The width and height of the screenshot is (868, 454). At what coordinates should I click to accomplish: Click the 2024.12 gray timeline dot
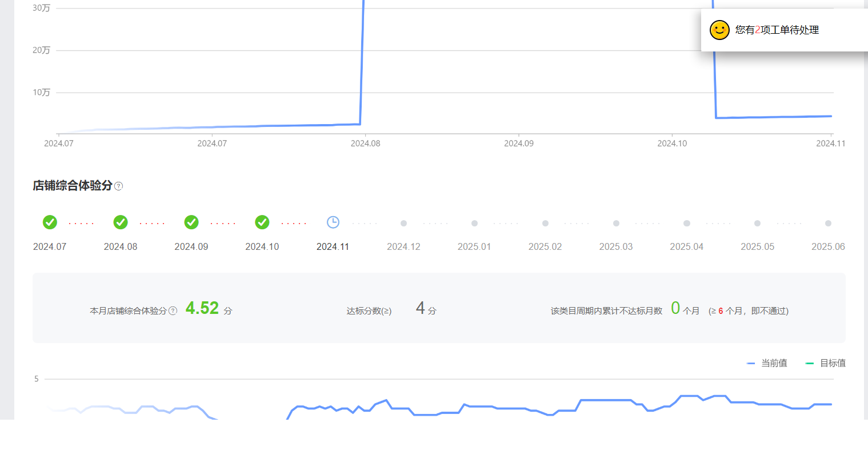pos(403,224)
